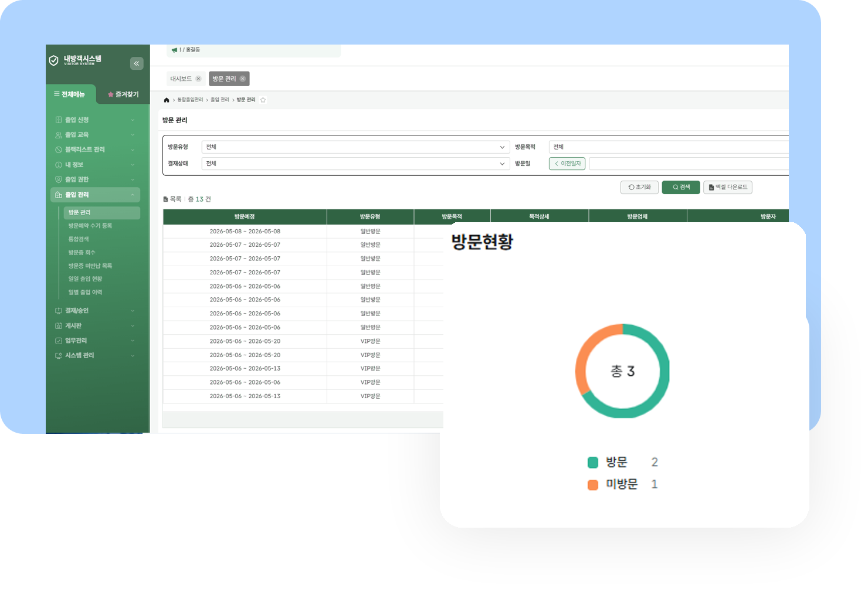This screenshot has height=591, width=868.
Task: Click the megaphone notice icon at the top
Action: 174,50
